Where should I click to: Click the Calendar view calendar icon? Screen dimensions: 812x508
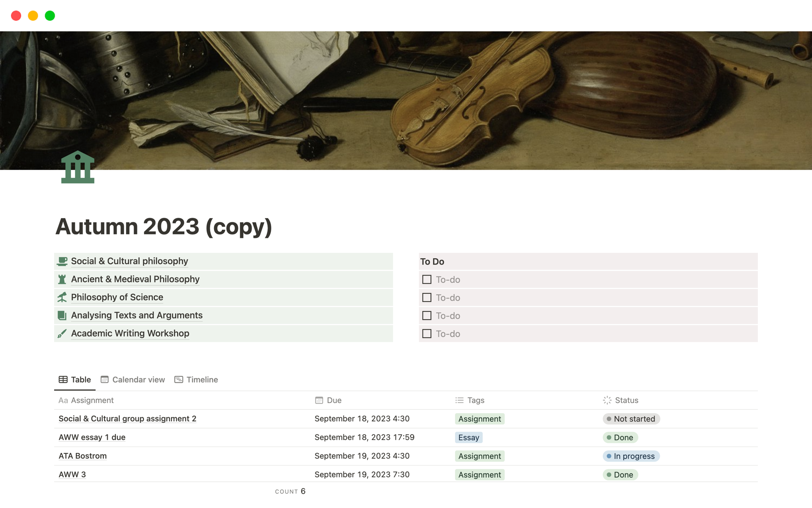(105, 378)
